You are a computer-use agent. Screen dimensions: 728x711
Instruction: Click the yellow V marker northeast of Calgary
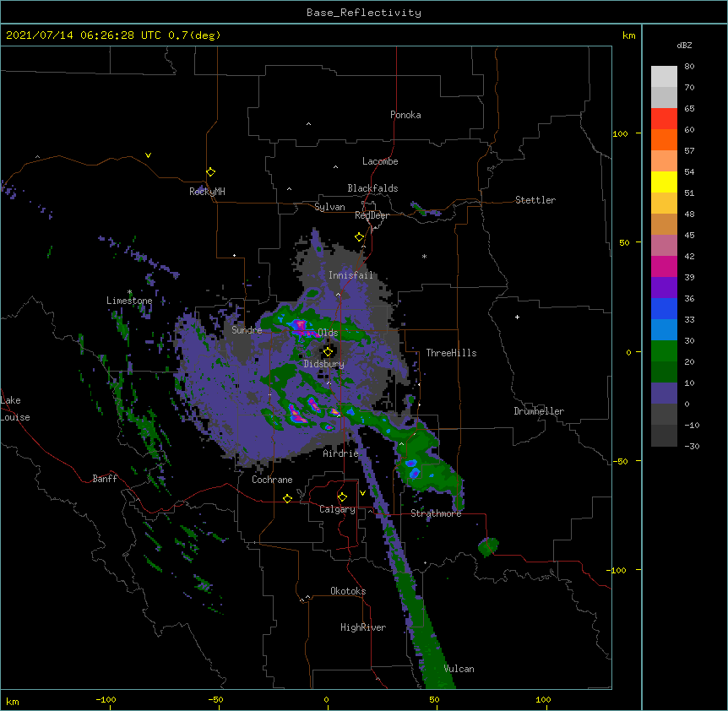362,493
